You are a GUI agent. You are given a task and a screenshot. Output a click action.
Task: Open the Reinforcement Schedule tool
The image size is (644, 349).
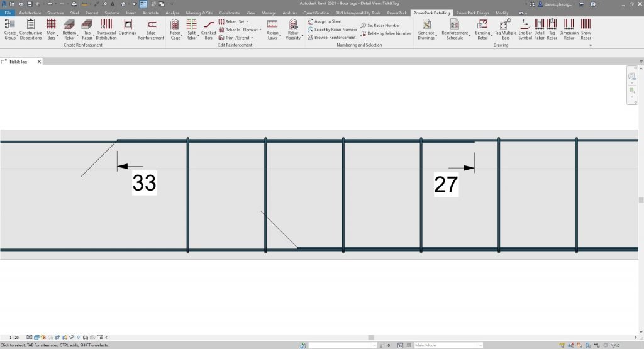(x=455, y=29)
